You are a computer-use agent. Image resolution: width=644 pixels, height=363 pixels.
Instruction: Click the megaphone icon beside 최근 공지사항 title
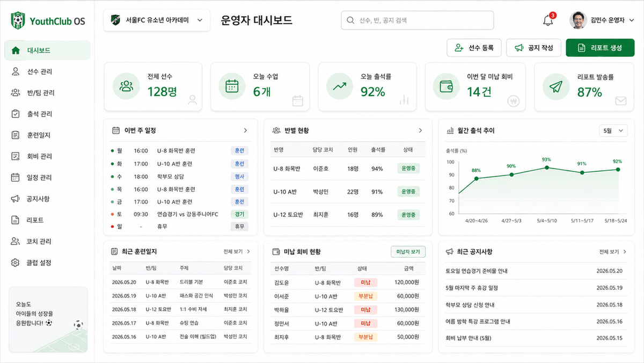(x=450, y=251)
